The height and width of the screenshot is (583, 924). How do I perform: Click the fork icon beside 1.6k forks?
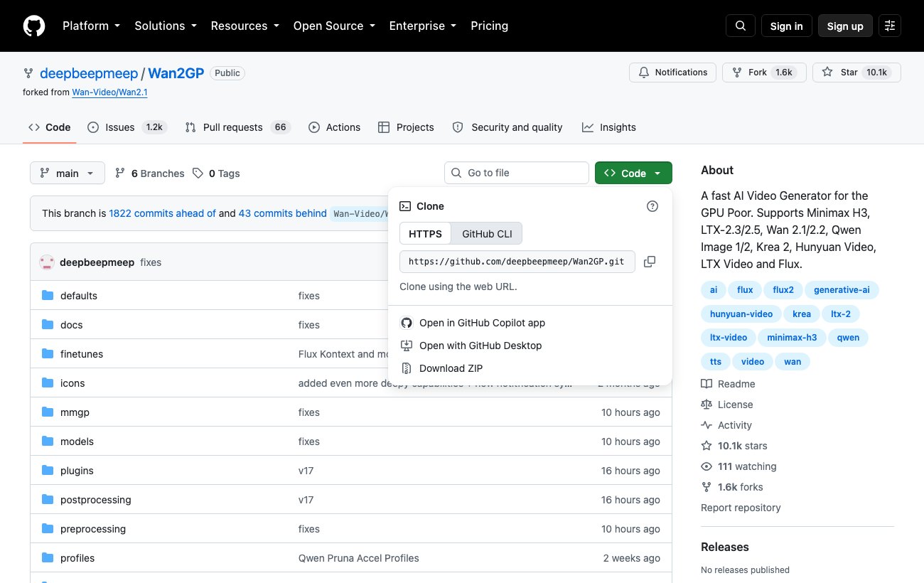click(707, 487)
